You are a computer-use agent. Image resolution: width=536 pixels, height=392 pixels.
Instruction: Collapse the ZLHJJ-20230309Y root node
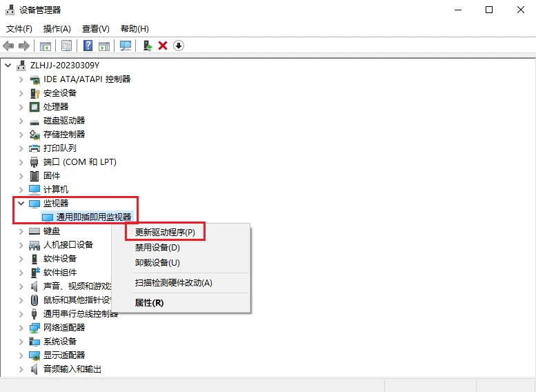pos(8,65)
